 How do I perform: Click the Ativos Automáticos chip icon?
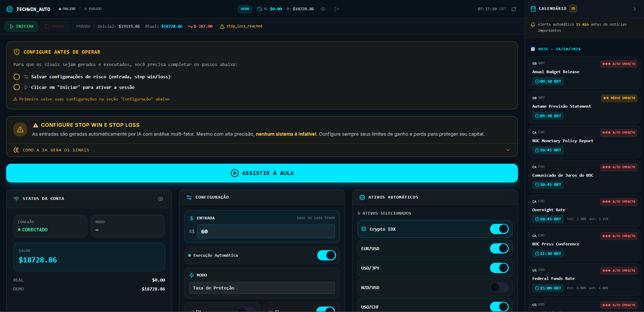coord(362,198)
